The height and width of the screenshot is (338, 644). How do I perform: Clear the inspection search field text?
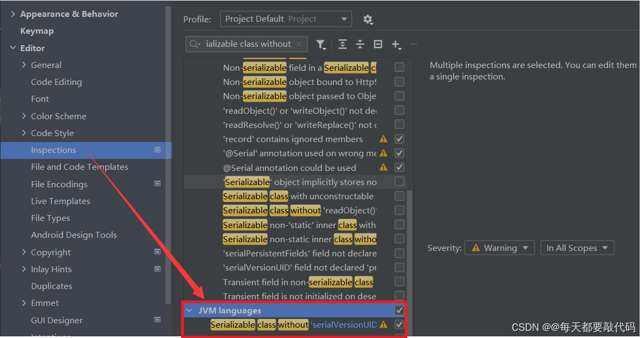(299, 44)
